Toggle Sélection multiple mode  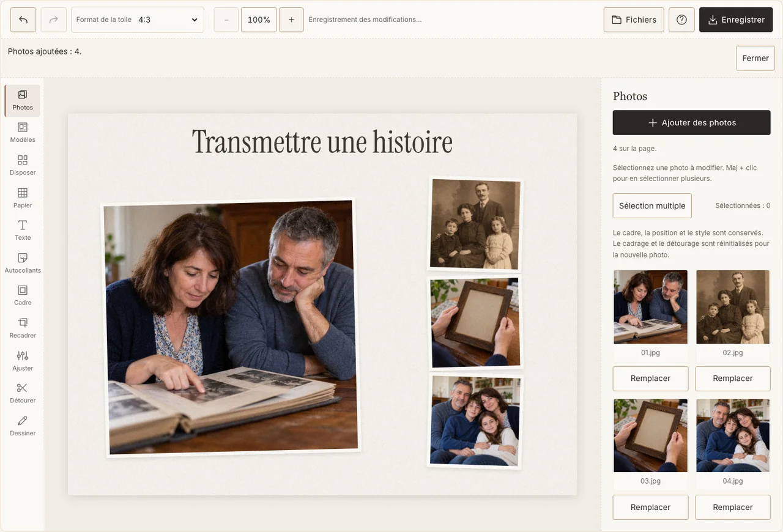[652, 205]
